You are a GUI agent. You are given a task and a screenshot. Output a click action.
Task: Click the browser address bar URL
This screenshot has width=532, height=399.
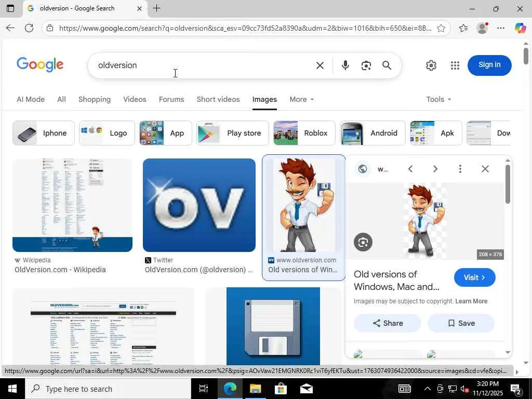pyautogui.click(x=245, y=28)
